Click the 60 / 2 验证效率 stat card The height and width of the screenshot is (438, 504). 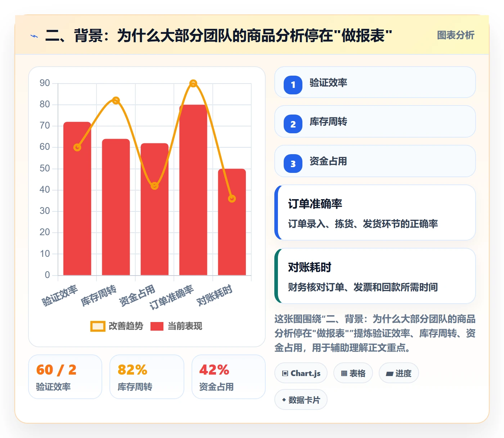tap(65, 377)
